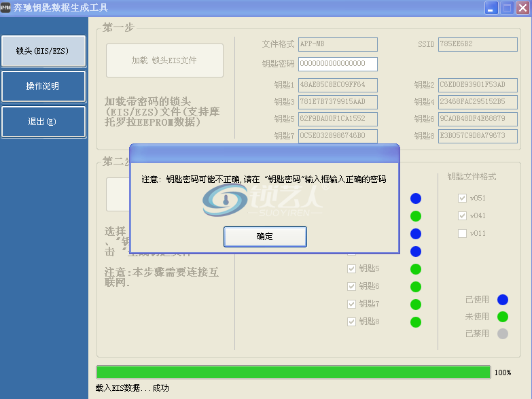Image resolution: width=532 pixels, height=399 pixels.
Task: Click the blue 已使用 legend dot
Action: click(503, 300)
